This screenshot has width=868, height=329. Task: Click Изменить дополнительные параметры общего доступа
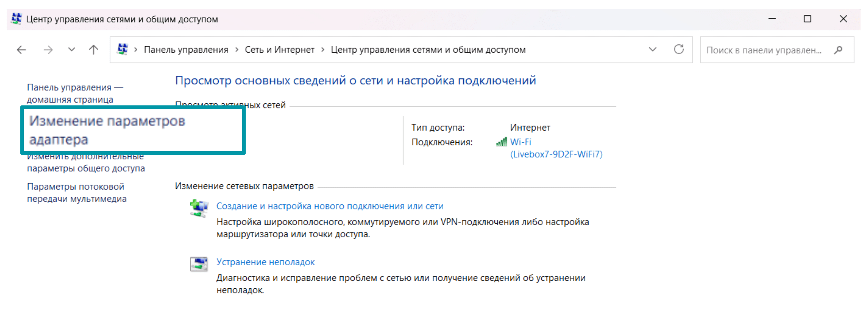86,162
